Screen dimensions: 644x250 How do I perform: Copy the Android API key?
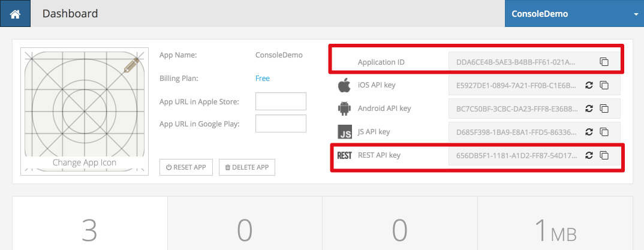pyautogui.click(x=604, y=109)
